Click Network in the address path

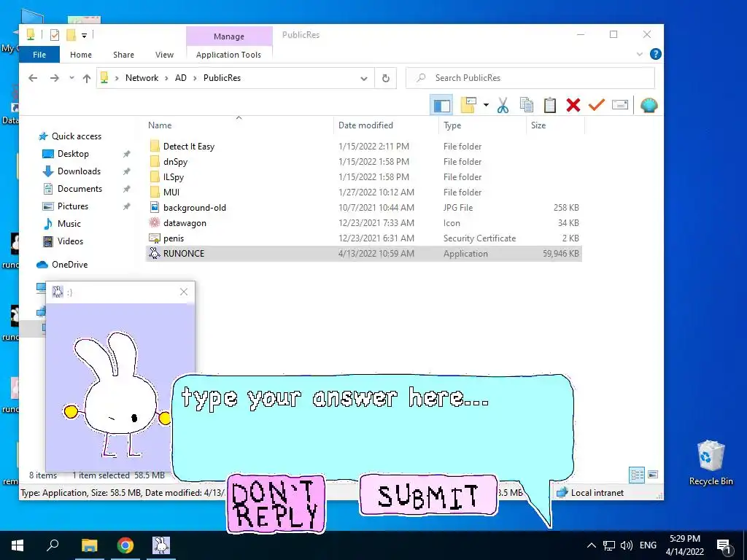142,78
